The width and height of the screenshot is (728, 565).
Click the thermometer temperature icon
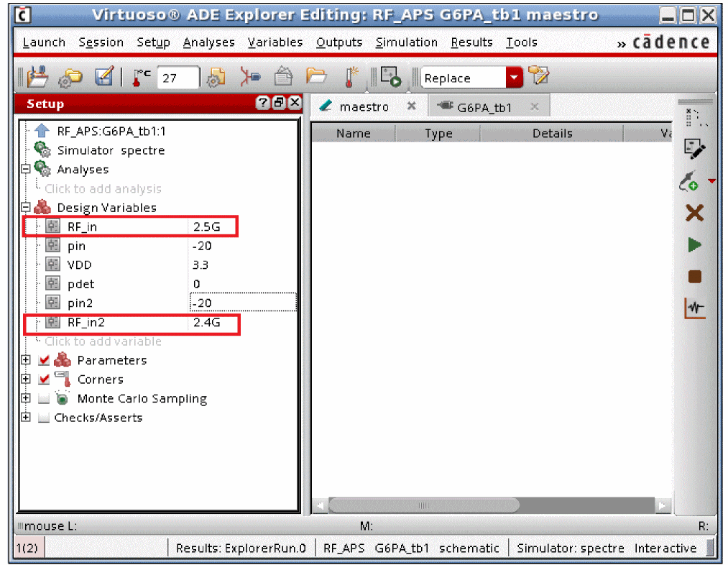click(x=141, y=78)
